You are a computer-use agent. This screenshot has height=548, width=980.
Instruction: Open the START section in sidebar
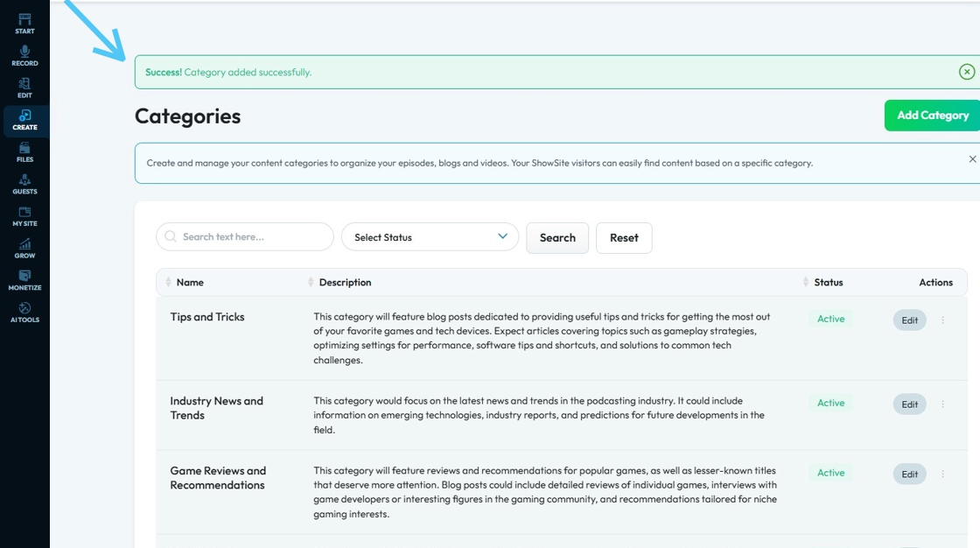click(x=24, y=24)
